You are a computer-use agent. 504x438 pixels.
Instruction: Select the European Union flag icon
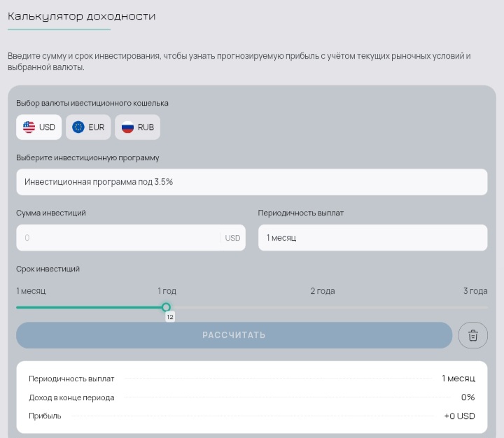point(78,127)
